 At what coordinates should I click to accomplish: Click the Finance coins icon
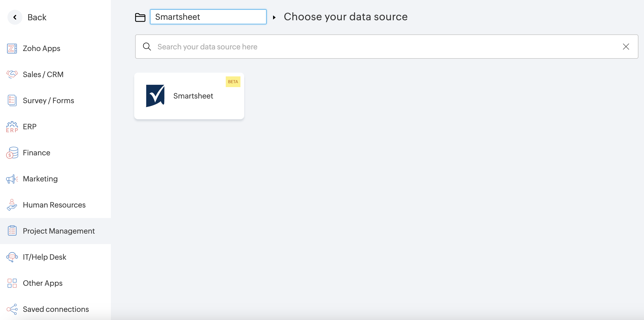12,153
